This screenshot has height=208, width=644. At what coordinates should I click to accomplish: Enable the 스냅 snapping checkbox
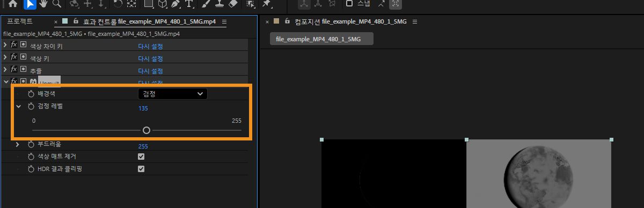[x=349, y=3]
